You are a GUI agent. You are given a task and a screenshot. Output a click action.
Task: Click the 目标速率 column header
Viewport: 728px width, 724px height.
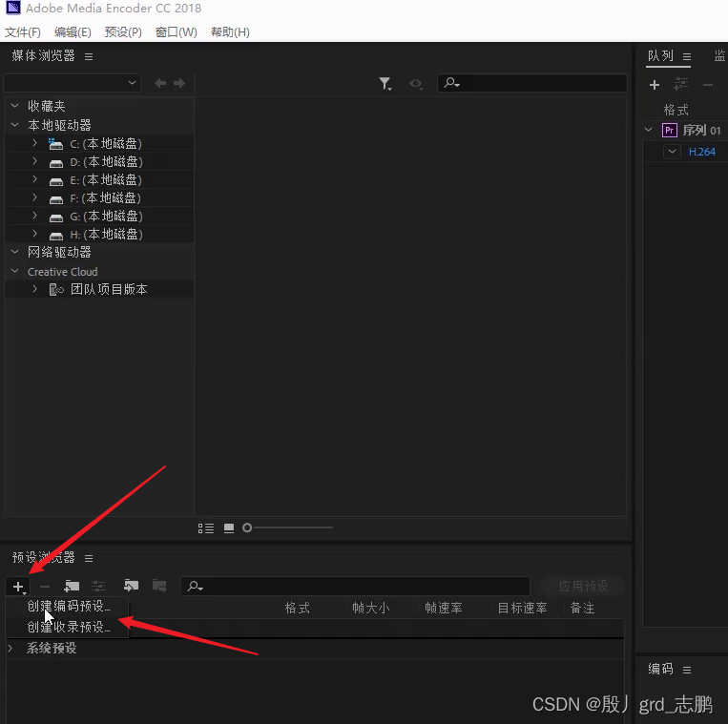click(522, 608)
